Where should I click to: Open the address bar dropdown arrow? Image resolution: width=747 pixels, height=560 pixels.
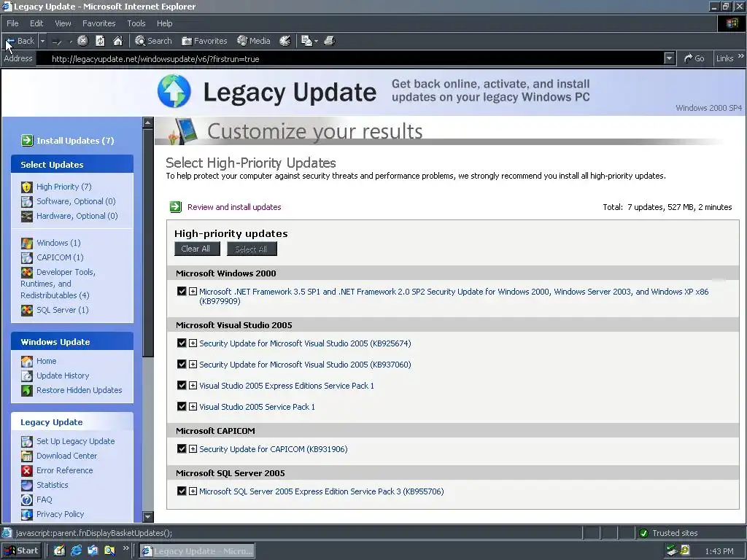click(670, 58)
